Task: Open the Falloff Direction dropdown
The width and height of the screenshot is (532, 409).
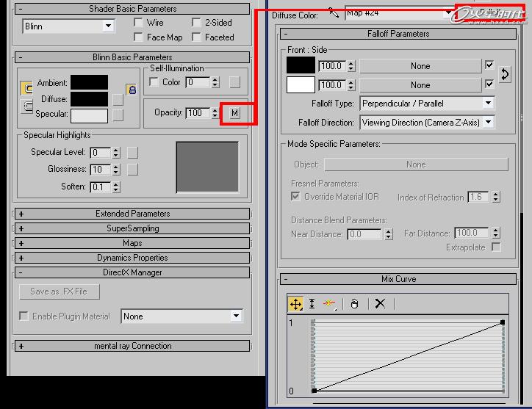Action: click(427, 123)
